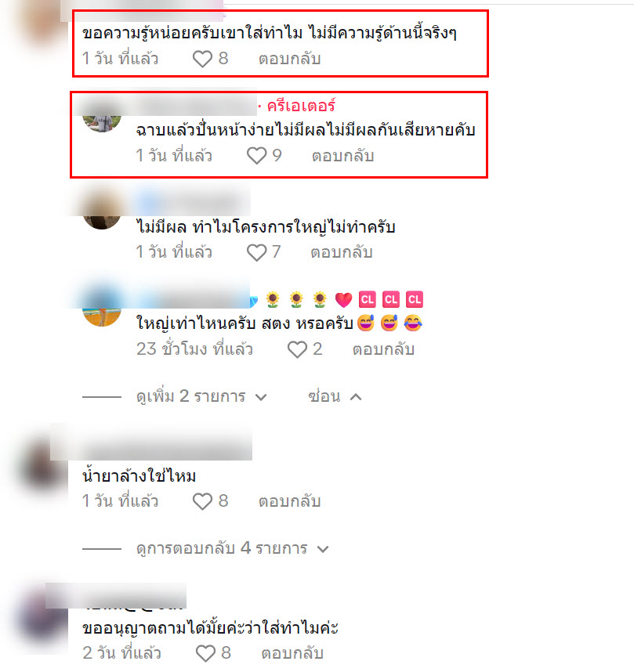634x672 pixels.
Task: Like the comment asking ขอความรู้หน่อยครับ
Action: 202,59
